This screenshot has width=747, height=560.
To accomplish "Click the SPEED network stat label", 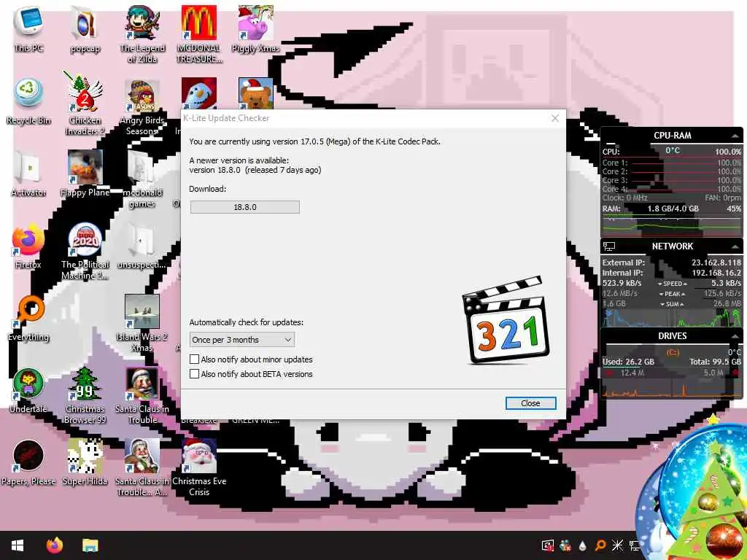I will [672, 284].
